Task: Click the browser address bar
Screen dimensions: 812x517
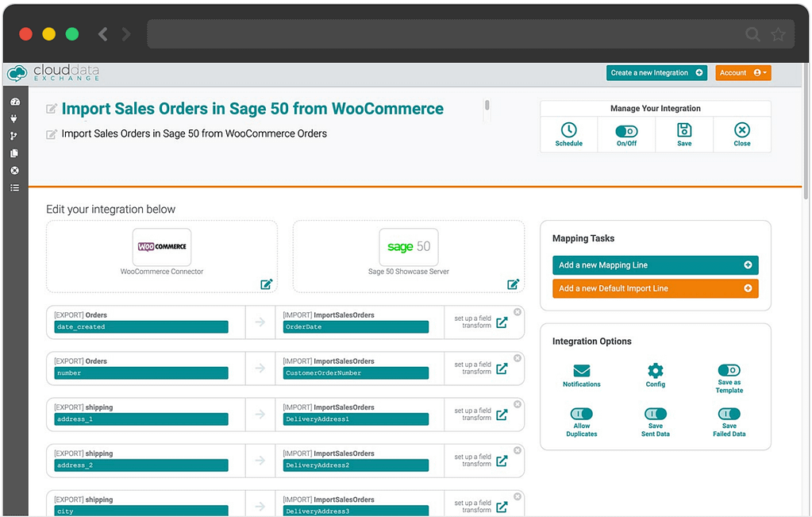Action: coord(470,34)
